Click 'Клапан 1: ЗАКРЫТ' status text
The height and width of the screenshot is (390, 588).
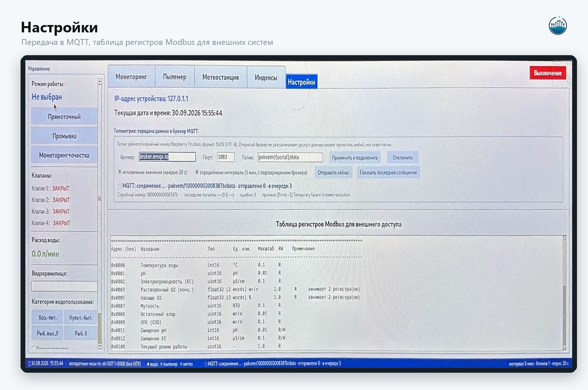coord(50,188)
